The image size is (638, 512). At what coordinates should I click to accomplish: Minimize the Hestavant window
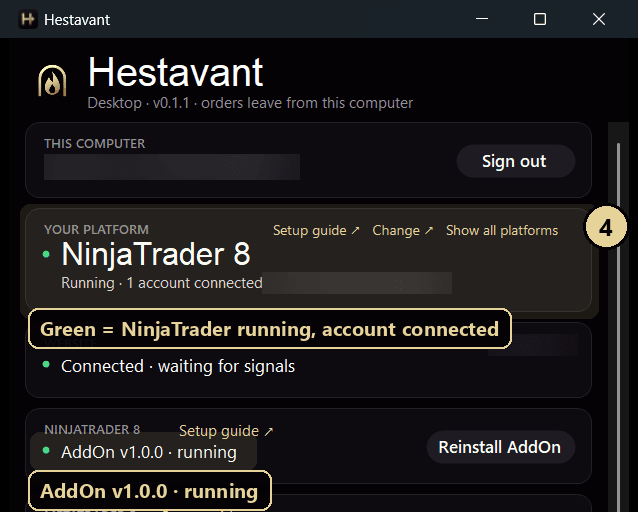tap(482, 19)
